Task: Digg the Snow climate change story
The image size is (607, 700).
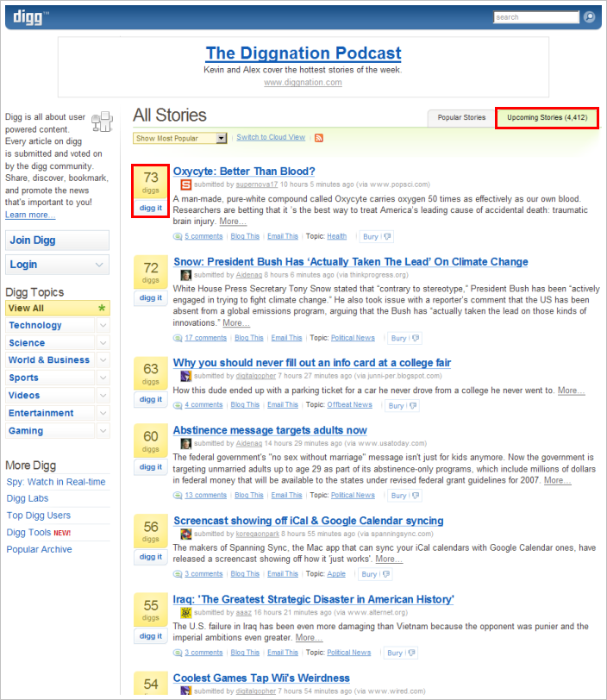Action: (151, 297)
